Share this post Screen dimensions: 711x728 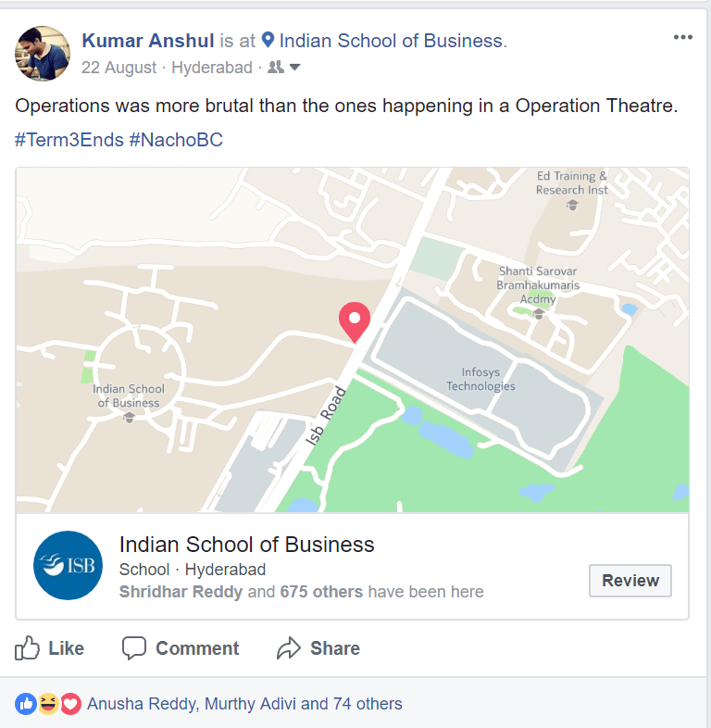click(318, 648)
